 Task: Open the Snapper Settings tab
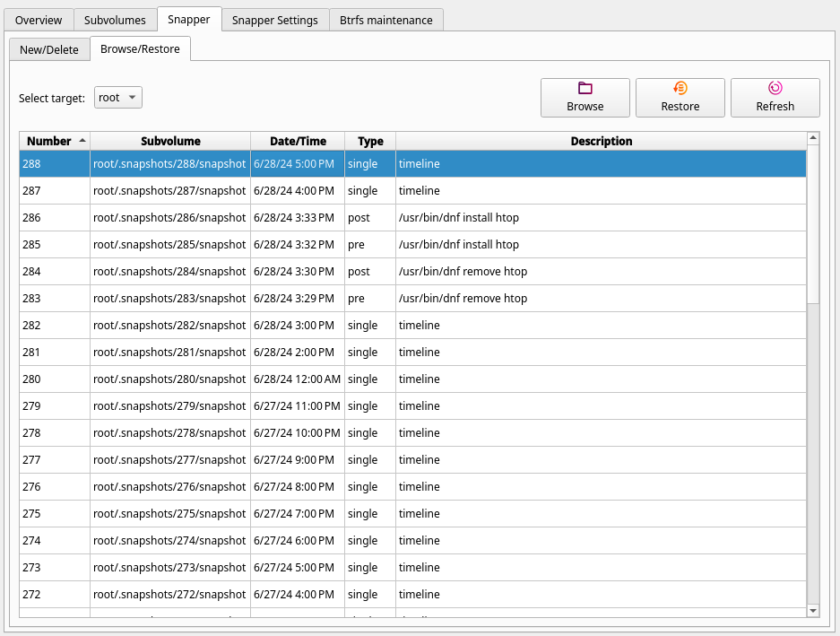[275, 21]
